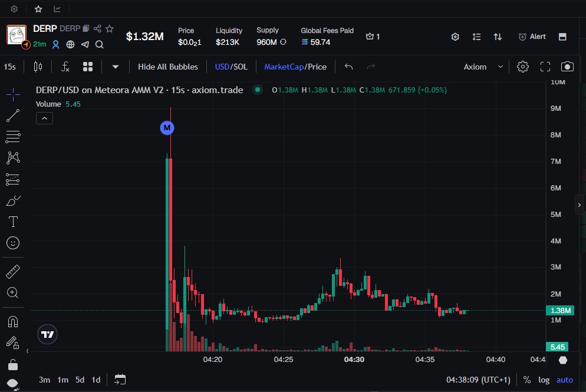Copy the DERP contract address
This screenshot has height=392, width=586.
(x=86, y=28)
